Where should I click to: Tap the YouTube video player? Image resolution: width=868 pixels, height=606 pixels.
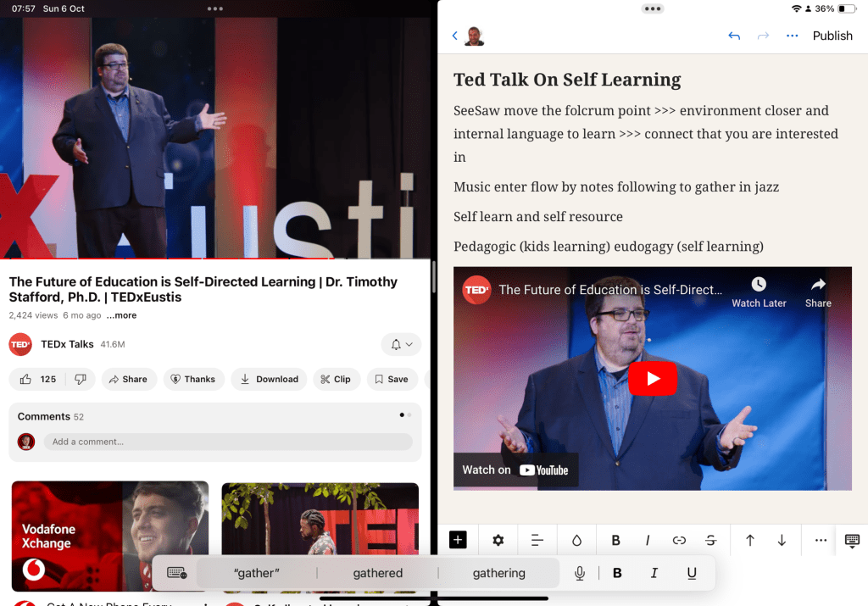point(214,137)
